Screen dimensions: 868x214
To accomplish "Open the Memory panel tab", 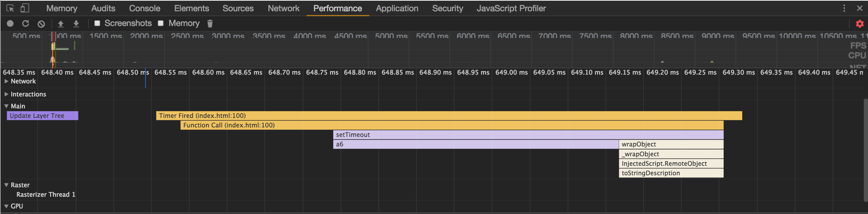I will 62,8.
